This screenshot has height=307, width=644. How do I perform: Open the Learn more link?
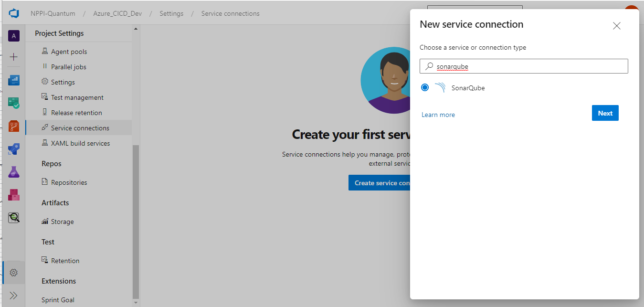pyautogui.click(x=438, y=115)
